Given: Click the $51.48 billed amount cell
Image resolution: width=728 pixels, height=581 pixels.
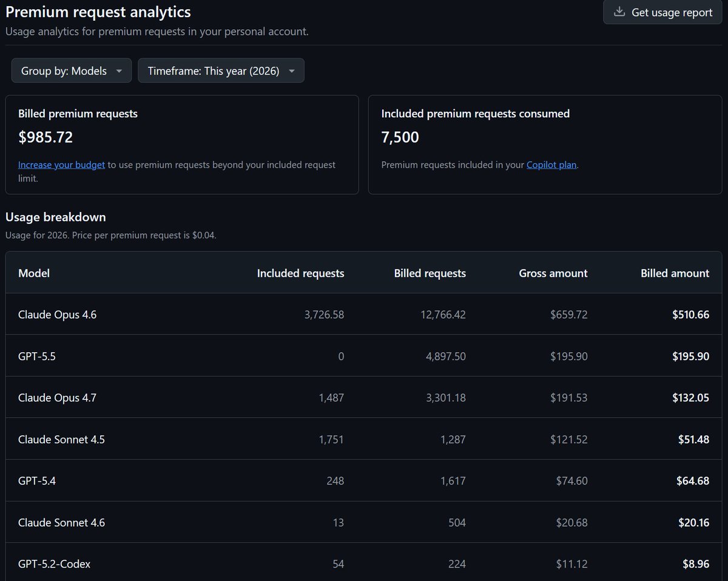Looking at the screenshot, I should (x=693, y=439).
